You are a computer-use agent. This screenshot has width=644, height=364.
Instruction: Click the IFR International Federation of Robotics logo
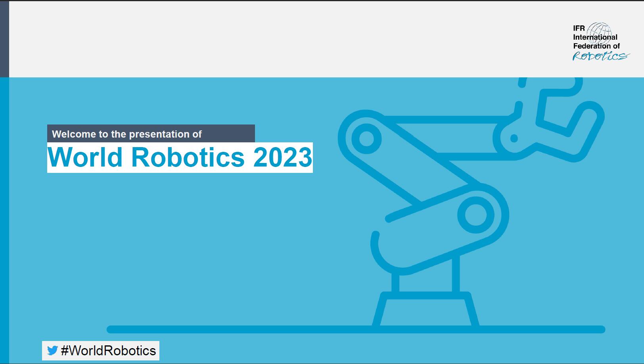coord(601,42)
